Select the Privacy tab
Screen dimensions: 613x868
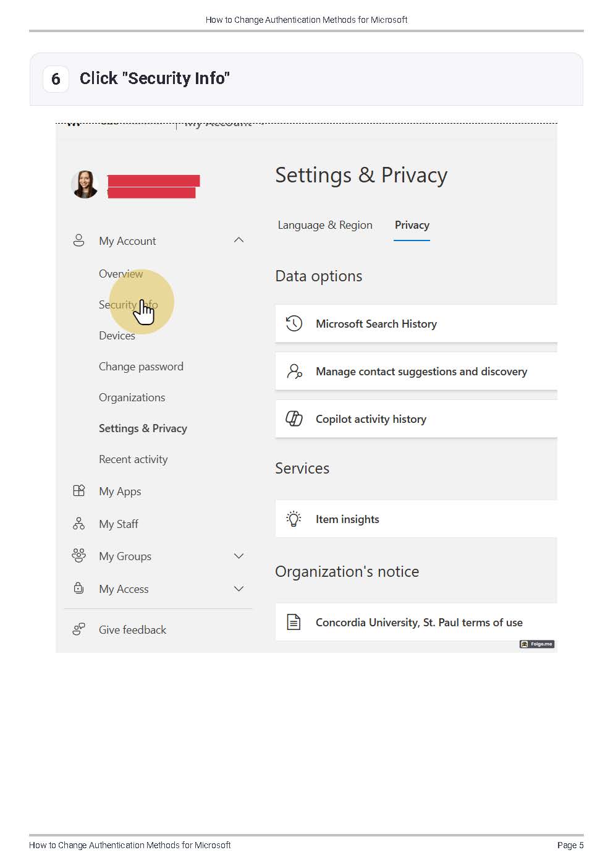coord(412,225)
